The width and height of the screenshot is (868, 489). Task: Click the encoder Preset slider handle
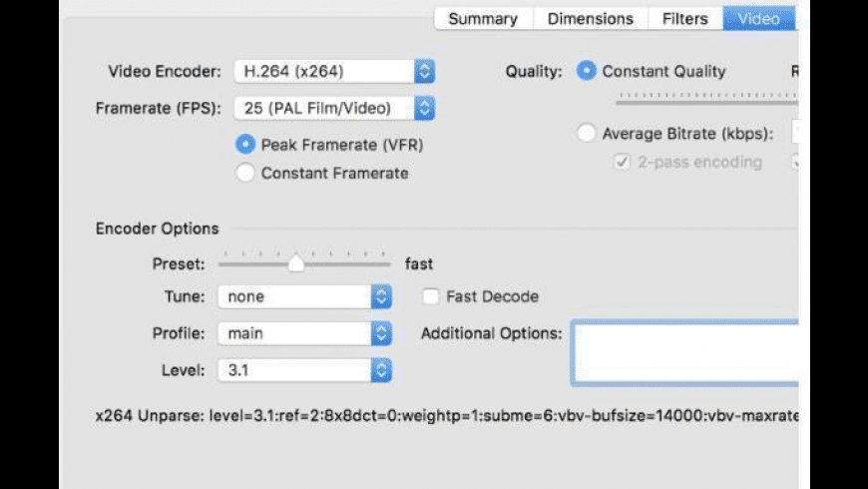[x=295, y=263]
